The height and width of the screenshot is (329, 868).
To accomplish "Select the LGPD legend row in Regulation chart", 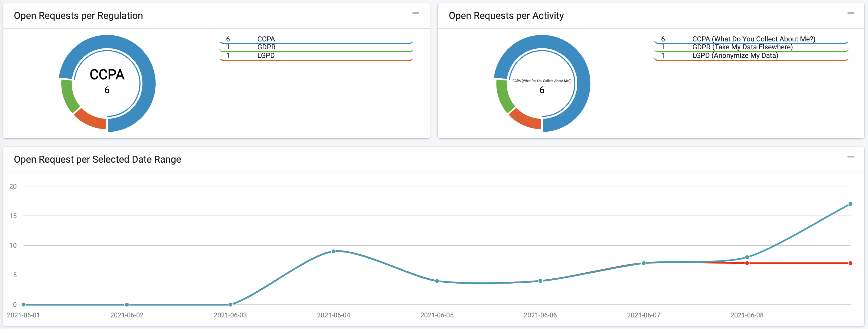I will (x=316, y=56).
